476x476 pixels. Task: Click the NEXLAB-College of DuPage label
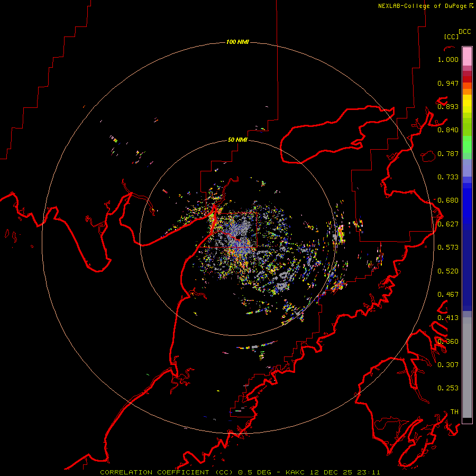coord(426,6)
